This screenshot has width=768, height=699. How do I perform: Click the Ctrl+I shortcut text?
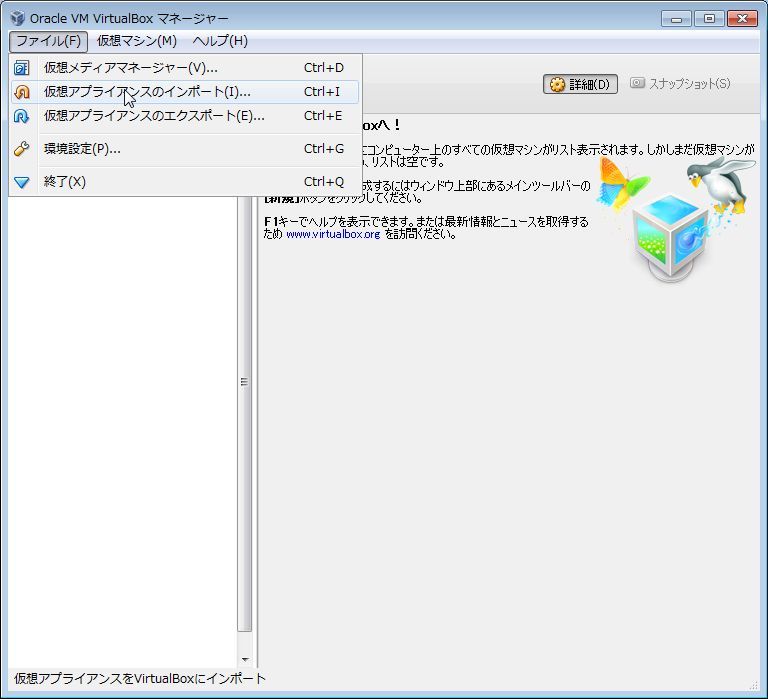pyautogui.click(x=321, y=92)
